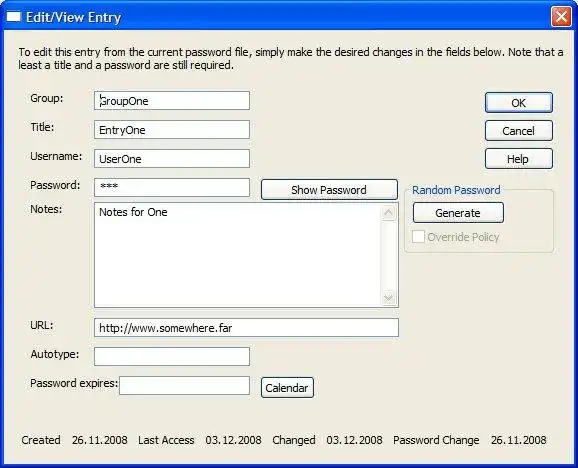This screenshot has height=468, width=578.
Task: Click the Random Password group label
Action: pyautogui.click(x=456, y=190)
